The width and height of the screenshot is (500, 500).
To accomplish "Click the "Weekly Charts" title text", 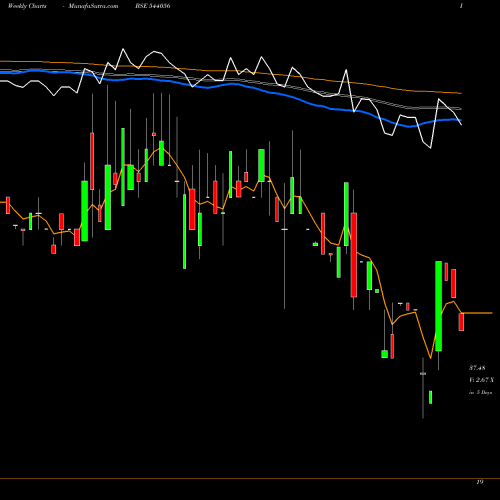I will click(x=27, y=6).
